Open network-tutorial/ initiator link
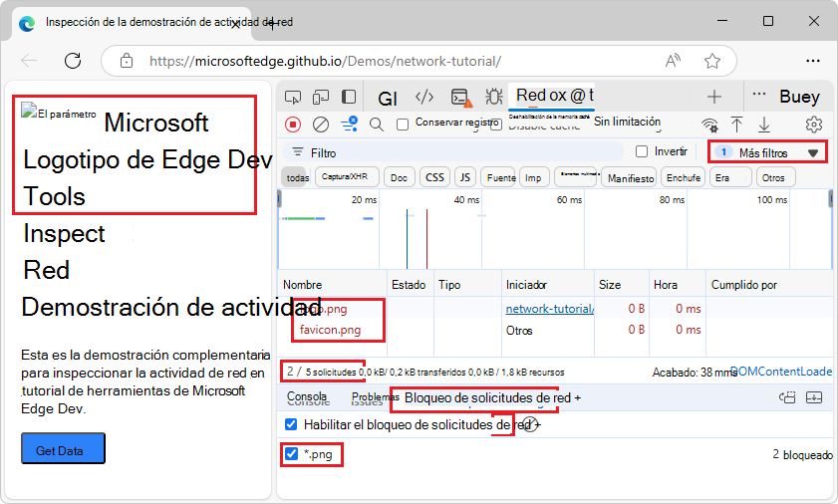This screenshot has height=504, width=838. tap(549, 309)
